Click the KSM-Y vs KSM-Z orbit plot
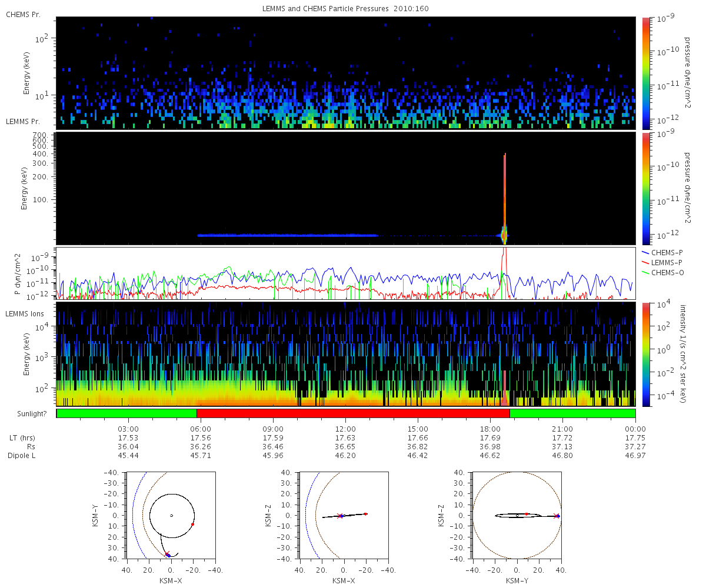Image resolution: width=706 pixels, height=588 pixels. click(517, 515)
